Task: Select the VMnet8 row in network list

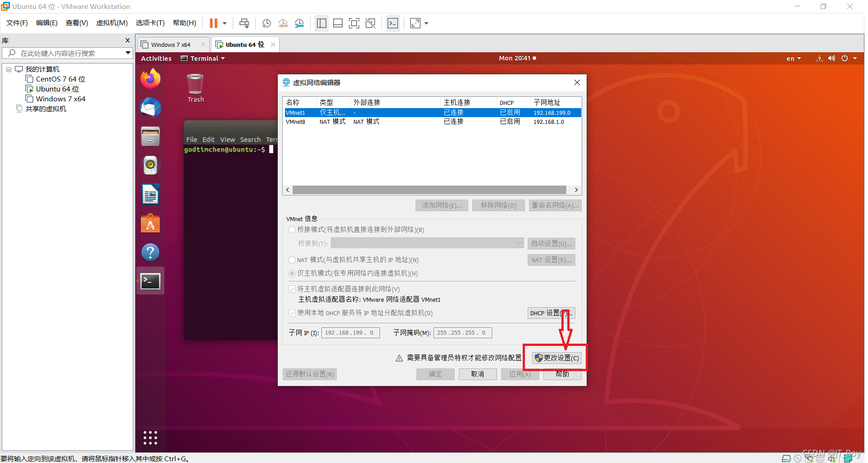Action: tap(432, 122)
